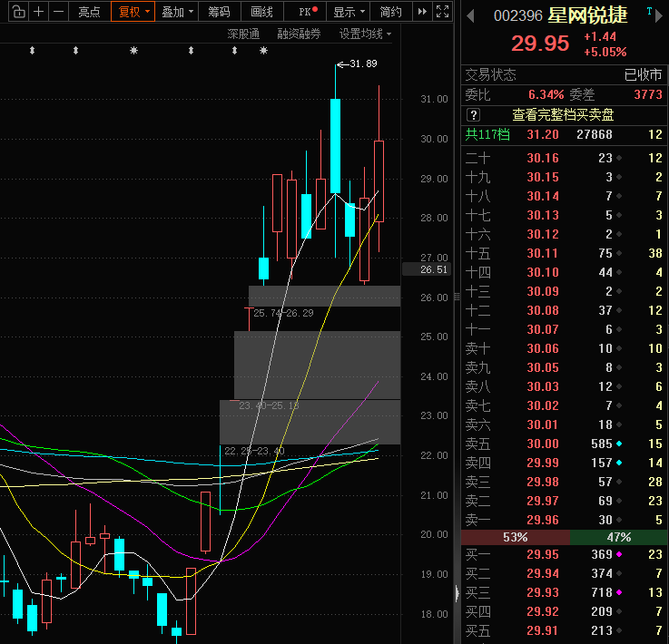Screen dimensions: 669x644
Task: Click the panel splitter grip beside 26.00
Action: click(x=457, y=298)
